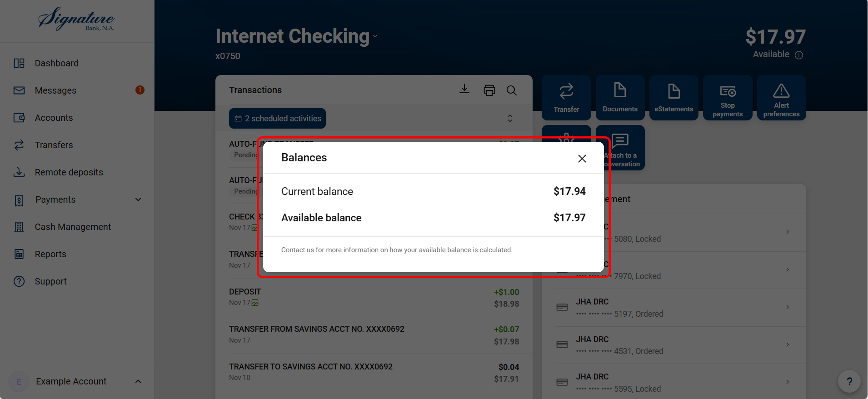Close the Balances dialog
This screenshot has width=868, height=399.
(582, 159)
